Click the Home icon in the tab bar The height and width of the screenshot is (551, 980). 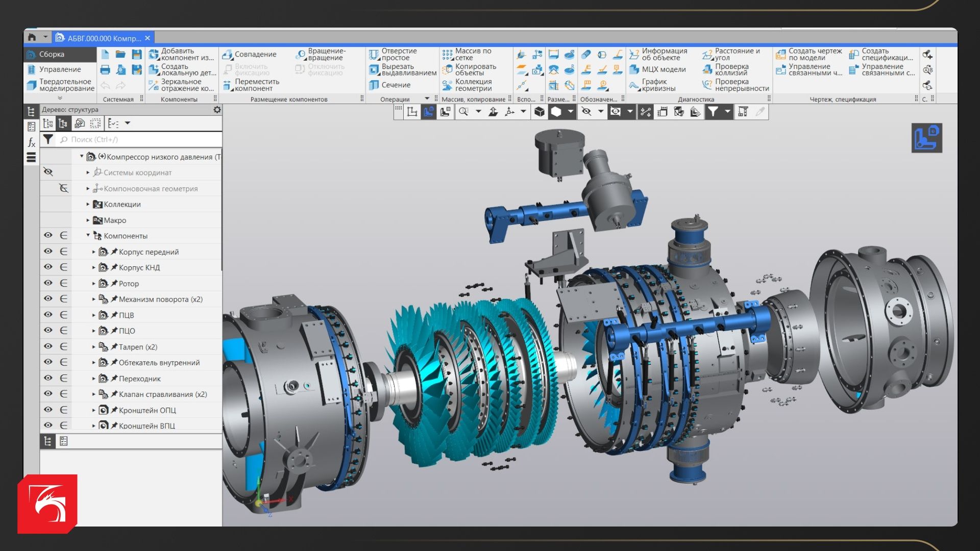click(x=32, y=37)
